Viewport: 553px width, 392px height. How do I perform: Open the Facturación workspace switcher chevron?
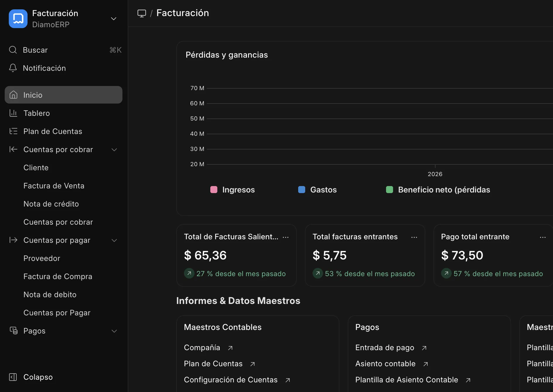pos(114,19)
